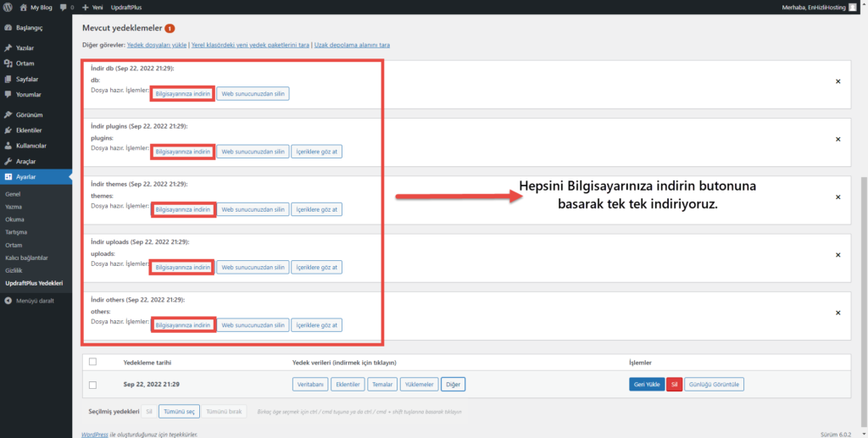
Task: Click the Başlangıç dashboard icon
Action: click(x=8, y=28)
